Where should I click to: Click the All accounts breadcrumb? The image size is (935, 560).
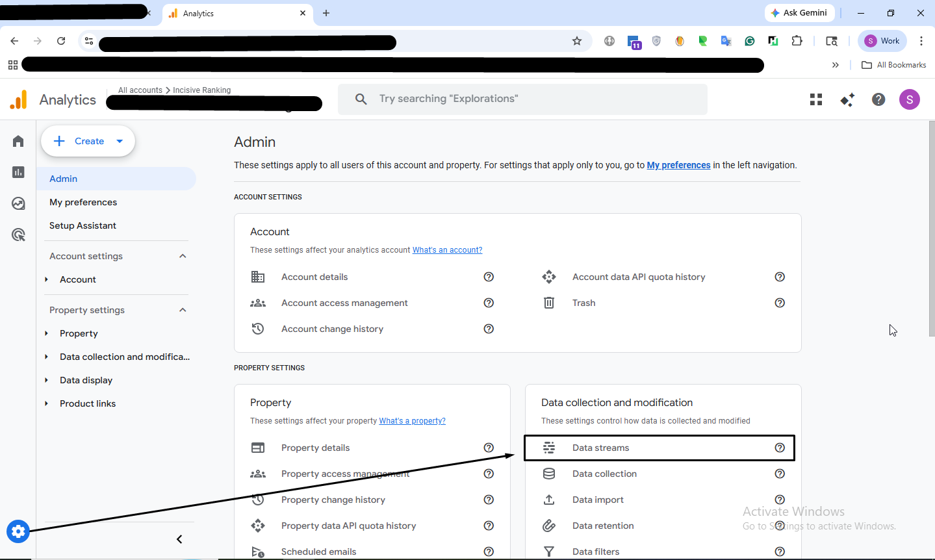(x=140, y=90)
